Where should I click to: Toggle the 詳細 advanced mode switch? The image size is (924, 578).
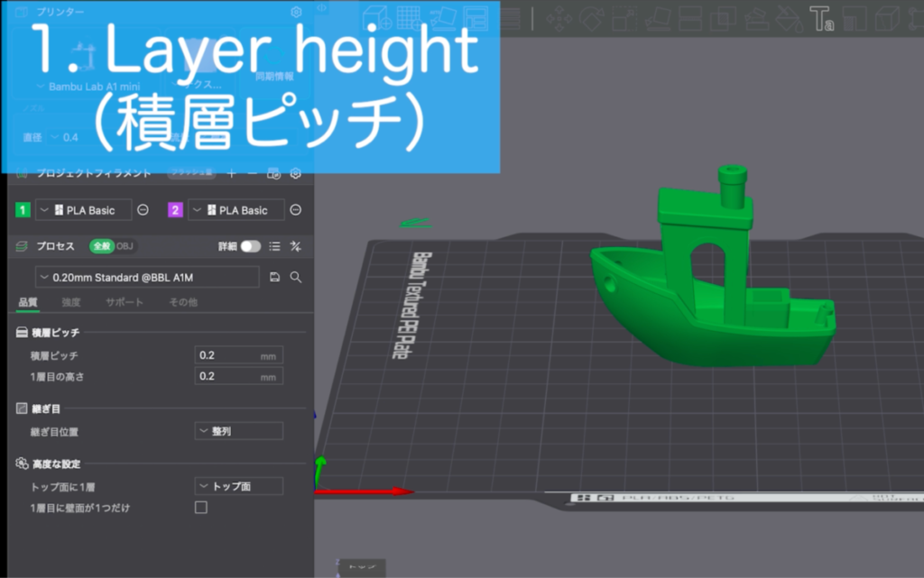click(x=250, y=246)
